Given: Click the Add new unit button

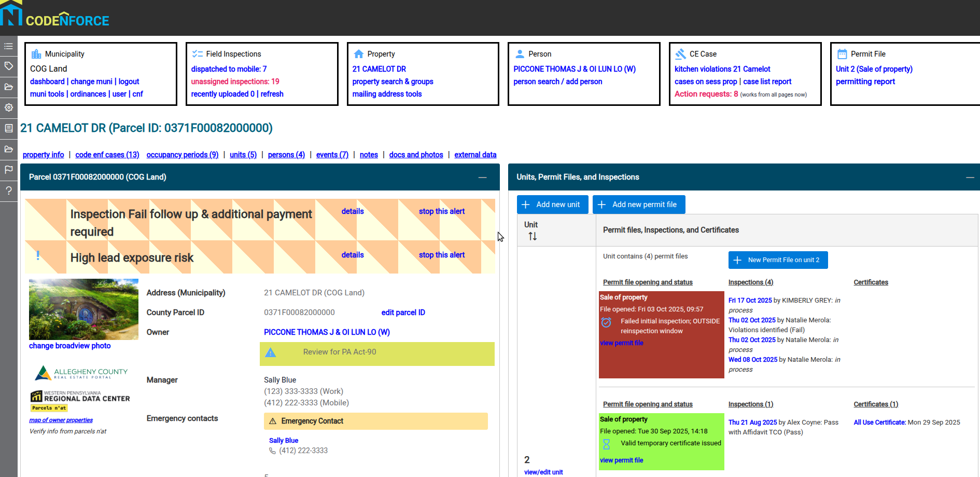Looking at the screenshot, I should click(552, 205).
